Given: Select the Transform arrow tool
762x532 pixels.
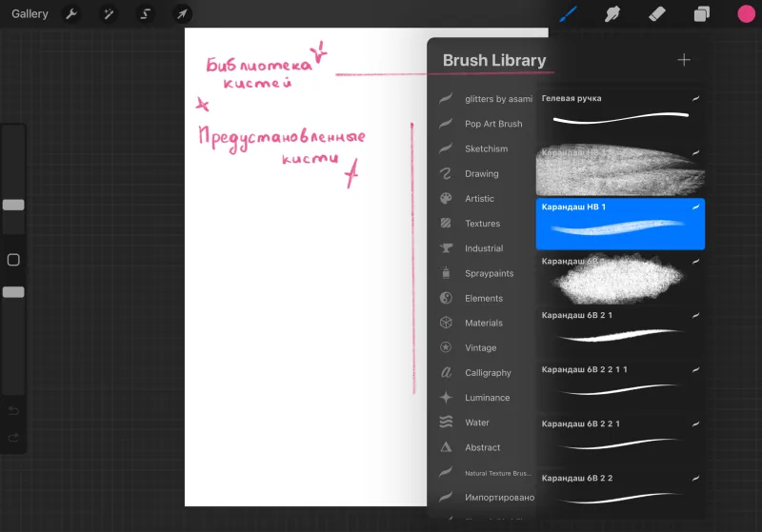Looking at the screenshot, I should [x=182, y=13].
